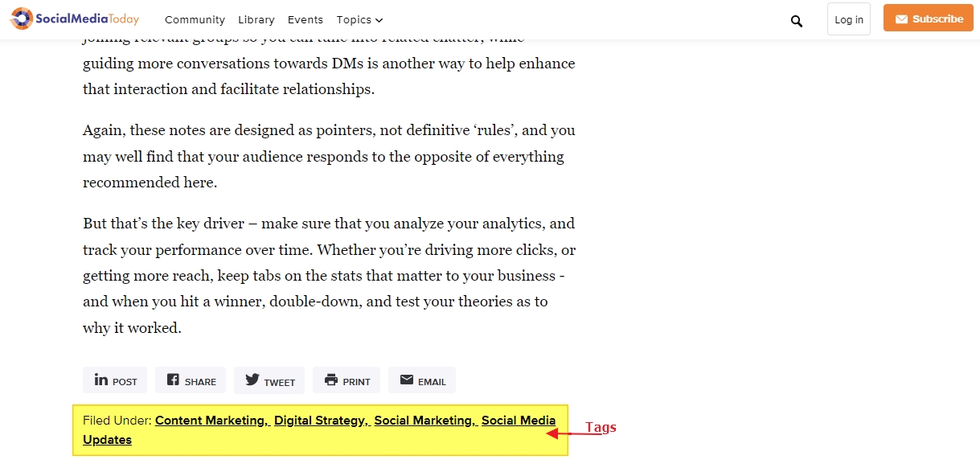Click the red Tags annotation label
This screenshot has width=980, height=464.
(600, 427)
